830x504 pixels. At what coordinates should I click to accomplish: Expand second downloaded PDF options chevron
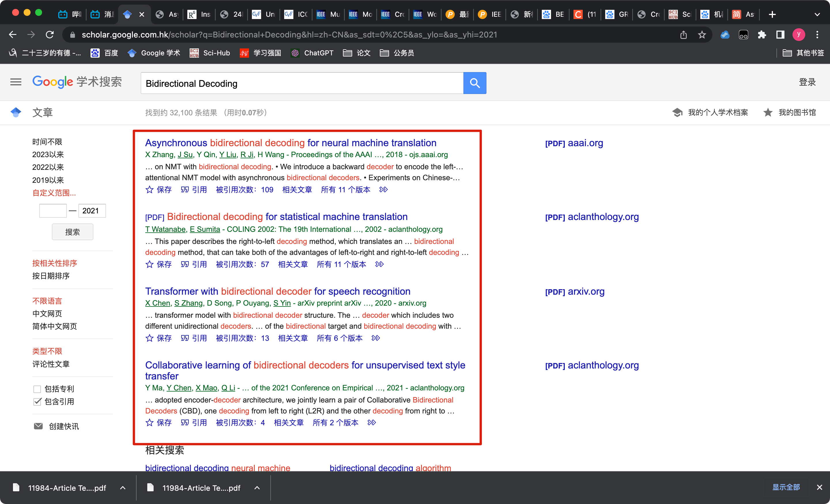(x=257, y=488)
